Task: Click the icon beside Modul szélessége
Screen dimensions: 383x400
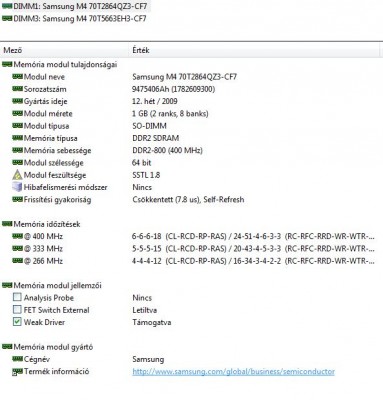Action: [x=17, y=162]
